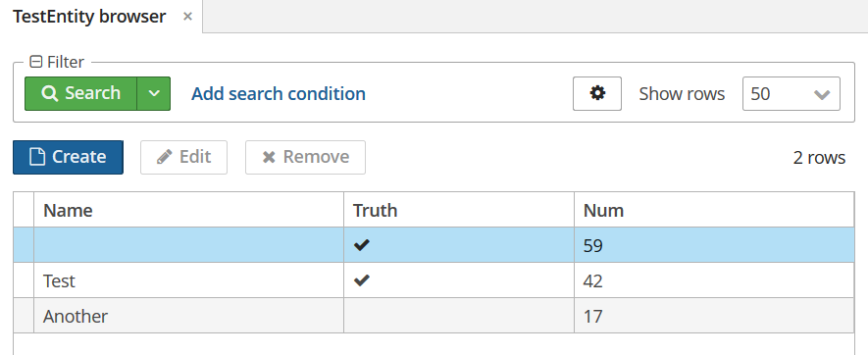868x355 pixels.
Task: Click the magnifier icon on the Search button
Action: point(50,93)
